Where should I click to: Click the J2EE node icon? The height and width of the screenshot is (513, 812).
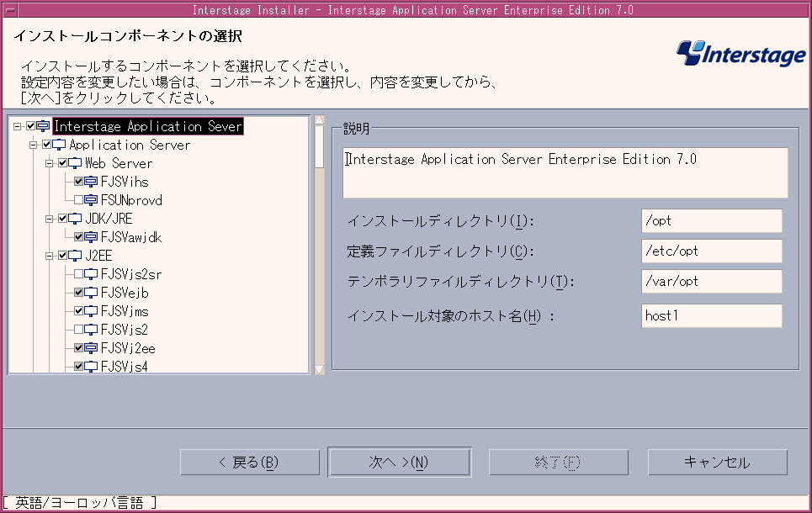click(75, 256)
